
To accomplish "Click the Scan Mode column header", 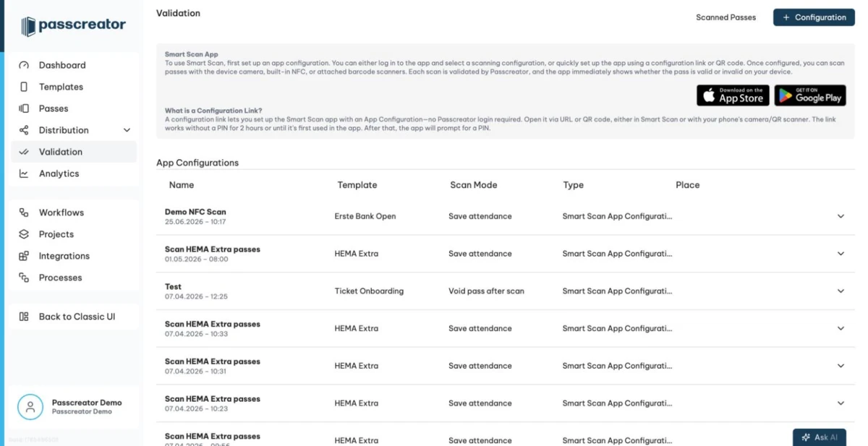I will pyautogui.click(x=474, y=185).
